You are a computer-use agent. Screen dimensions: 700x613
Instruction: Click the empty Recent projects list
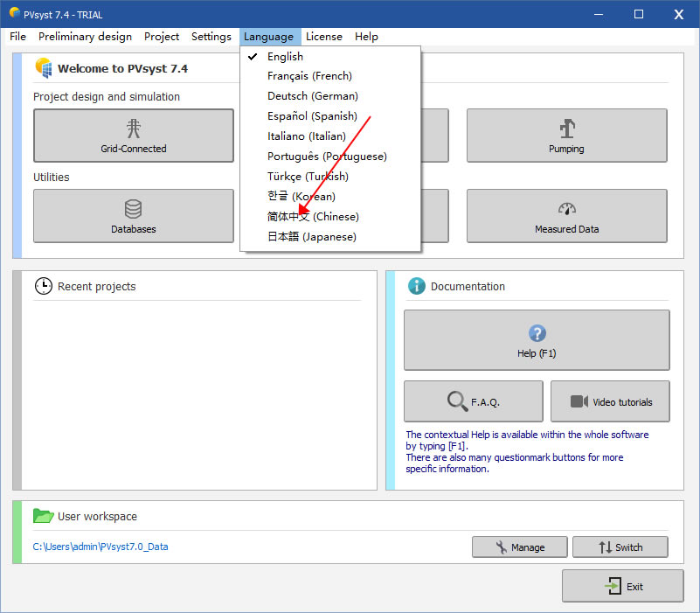click(197, 394)
